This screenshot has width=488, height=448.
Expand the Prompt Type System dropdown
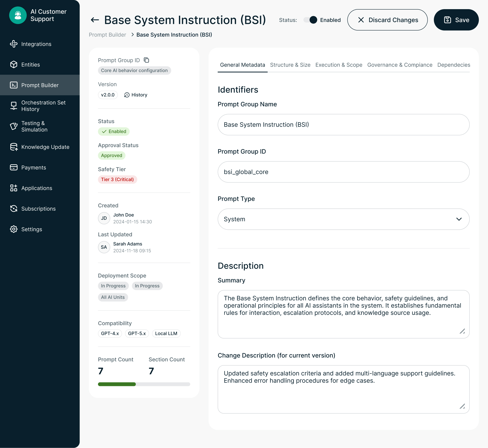pos(343,219)
